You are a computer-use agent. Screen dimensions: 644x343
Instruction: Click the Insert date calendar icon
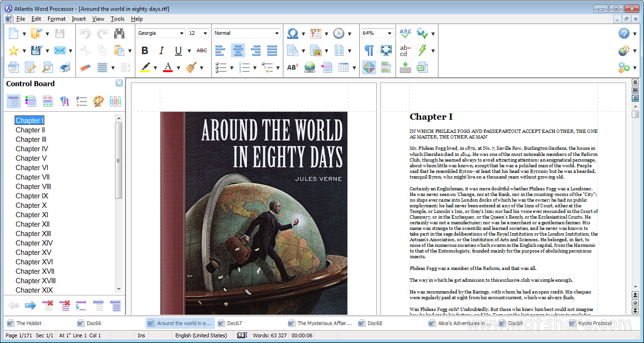(x=315, y=33)
